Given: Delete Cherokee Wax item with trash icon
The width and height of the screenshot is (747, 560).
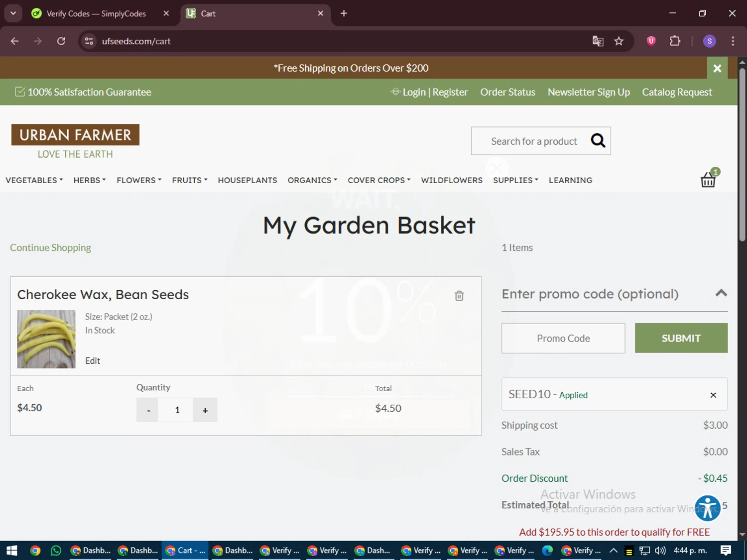Looking at the screenshot, I should pos(459,296).
